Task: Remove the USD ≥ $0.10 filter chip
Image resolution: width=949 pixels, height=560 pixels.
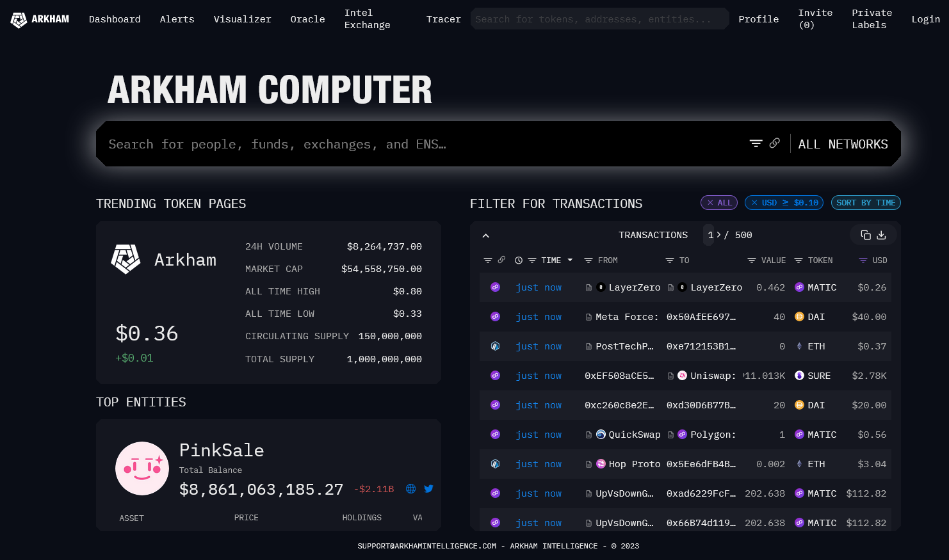Action: [784, 203]
